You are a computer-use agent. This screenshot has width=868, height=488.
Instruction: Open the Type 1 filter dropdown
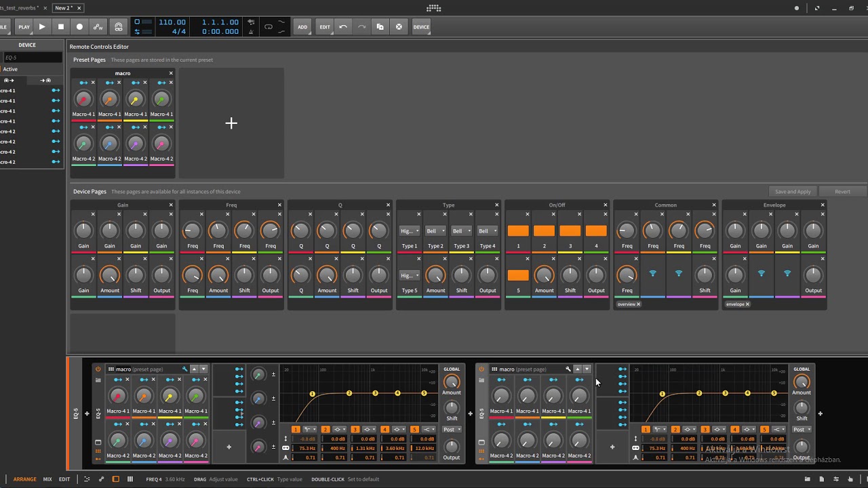(x=410, y=231)
